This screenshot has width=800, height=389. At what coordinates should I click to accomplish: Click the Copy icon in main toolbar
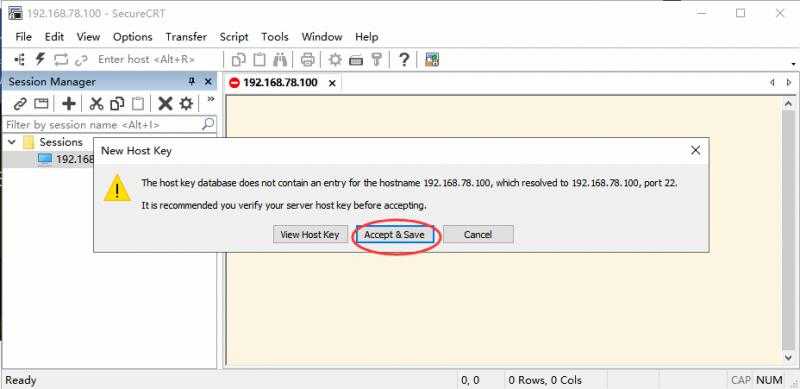click(x=238, y=60)
